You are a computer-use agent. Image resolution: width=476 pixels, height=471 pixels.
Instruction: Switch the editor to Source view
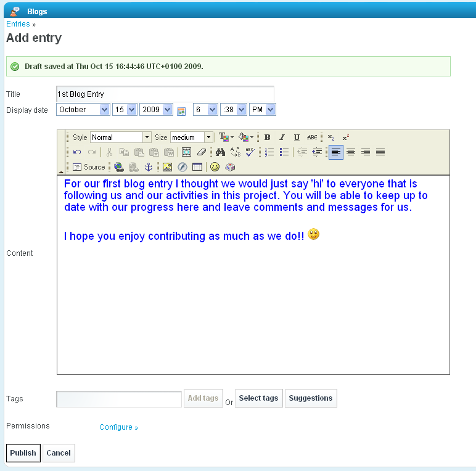click(x=89, y=167)
